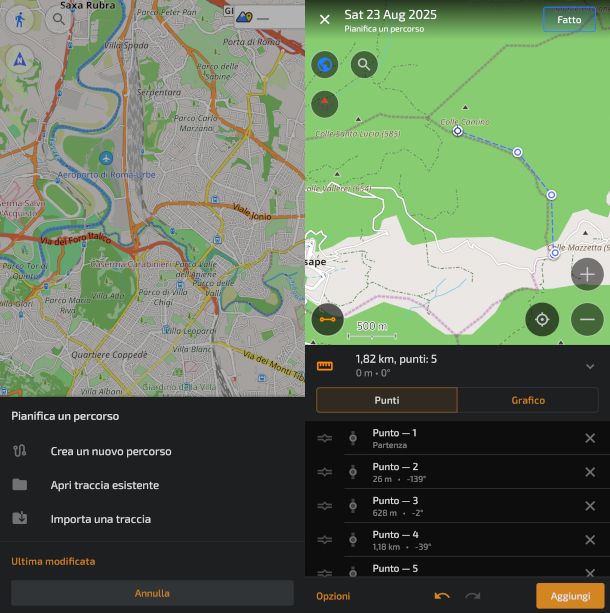This screenshot has height=613, width=610.
Task: Tap the walking profile icon on left map
Action: tap(20, 18)
